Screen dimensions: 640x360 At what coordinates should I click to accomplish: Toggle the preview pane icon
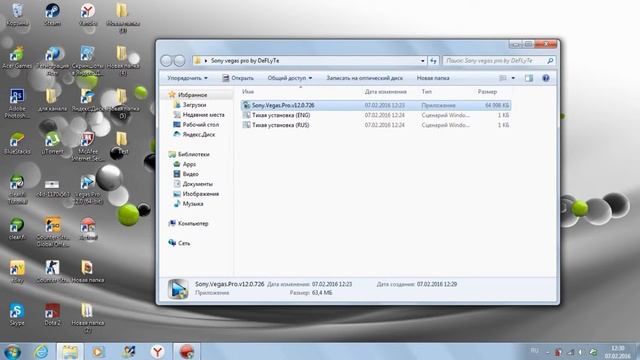[x=529, y=78]
